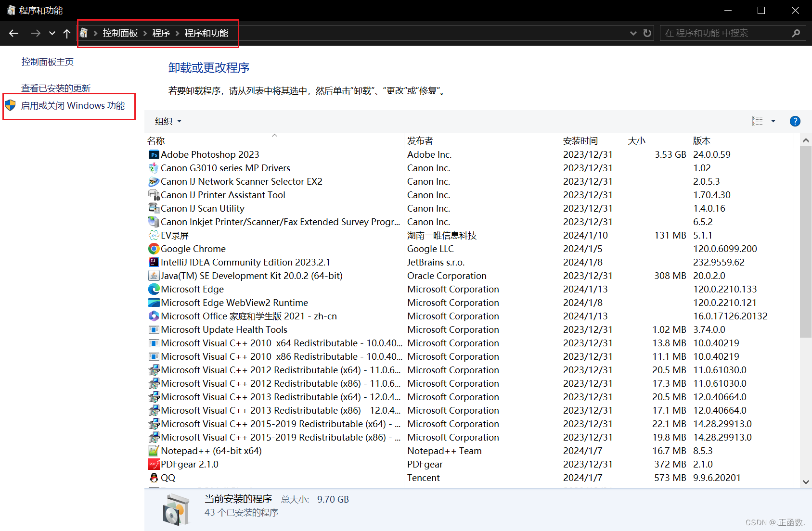
Task: Click the Google Chrome icon in list
Action: click(x=154, y=249)
